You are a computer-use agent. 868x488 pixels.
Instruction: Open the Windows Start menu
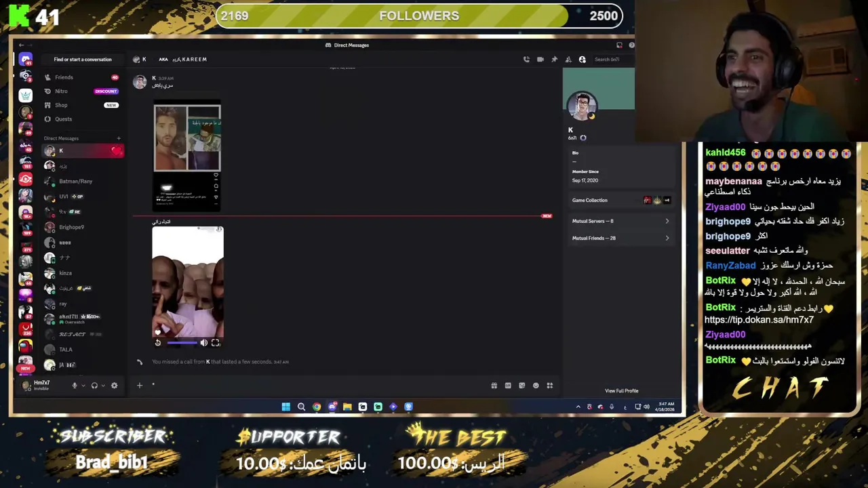(x=285, y=407)
